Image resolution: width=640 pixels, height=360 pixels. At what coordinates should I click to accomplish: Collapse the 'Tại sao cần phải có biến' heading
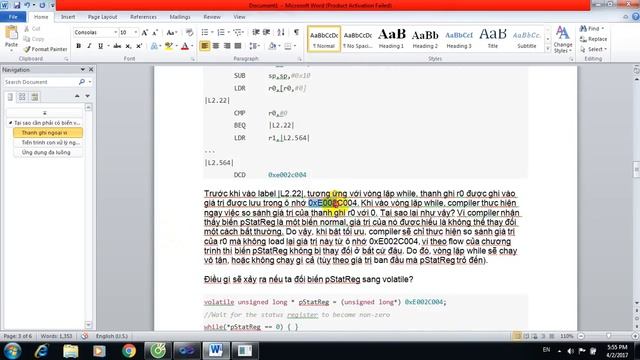click(10, 123)
